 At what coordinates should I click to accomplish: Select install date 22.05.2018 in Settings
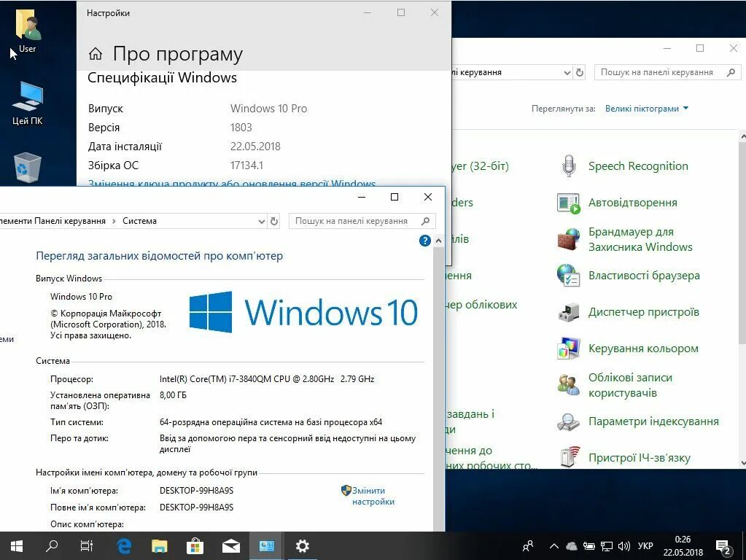click(255, 147)
